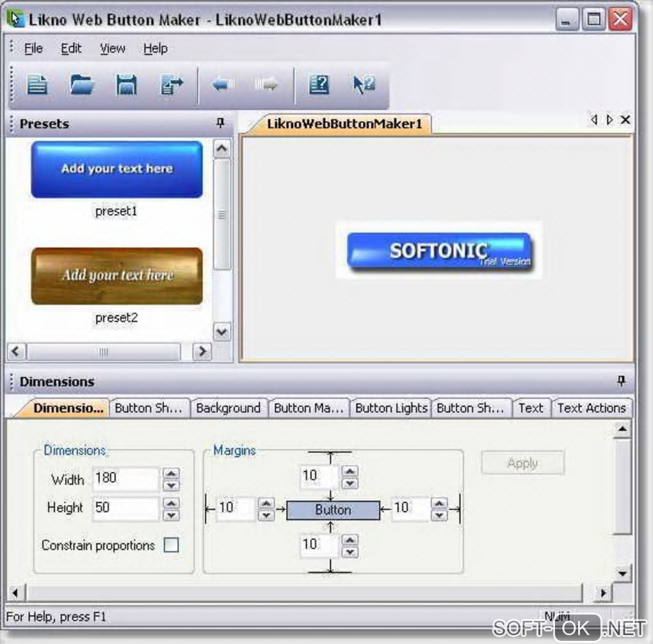Decrease left margin with down spinner
The height and width of the screenshot is (644, 653).
point(266,515)
